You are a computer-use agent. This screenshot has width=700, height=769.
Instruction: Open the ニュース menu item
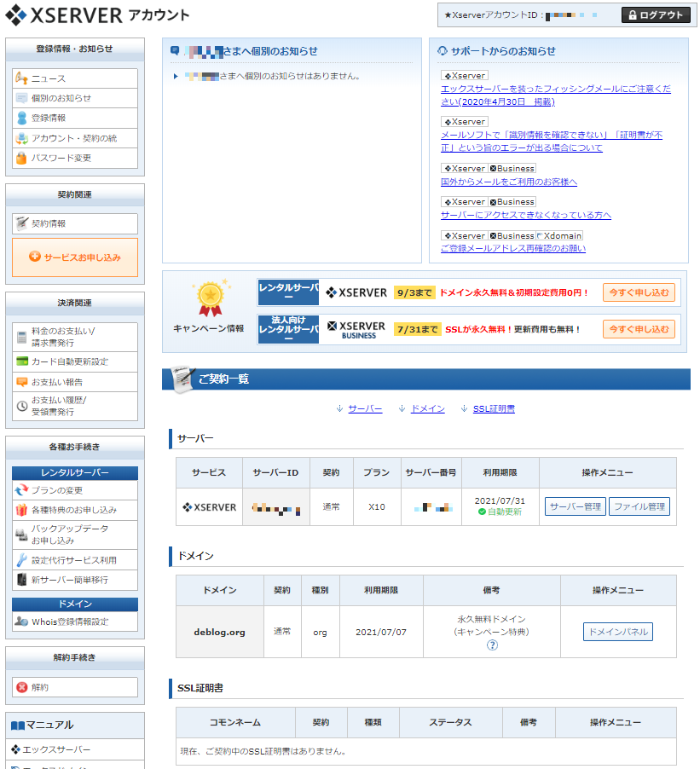point(75,78)
